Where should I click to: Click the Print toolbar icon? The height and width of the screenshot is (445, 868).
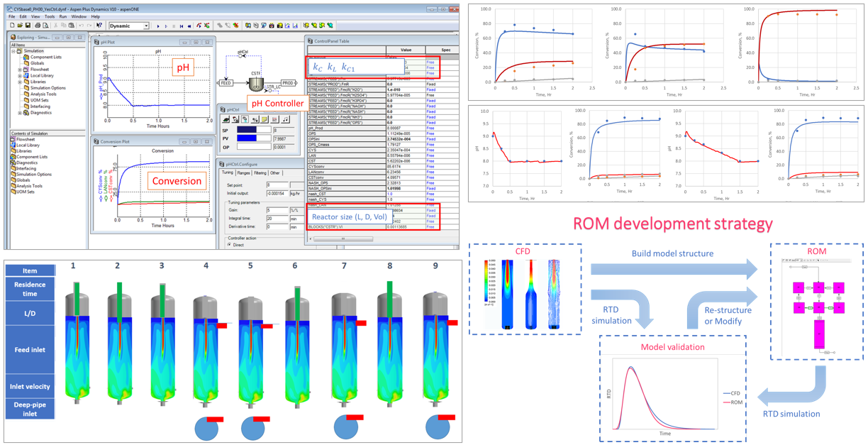click(x=38, y=26)
